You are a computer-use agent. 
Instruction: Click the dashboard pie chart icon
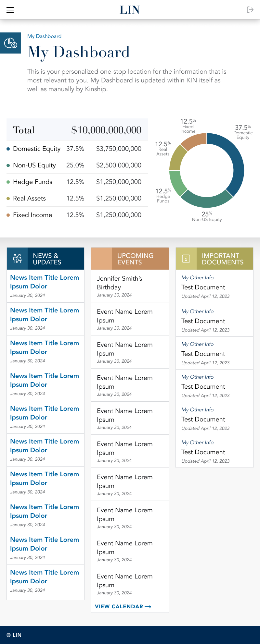(x=10, y=43)
